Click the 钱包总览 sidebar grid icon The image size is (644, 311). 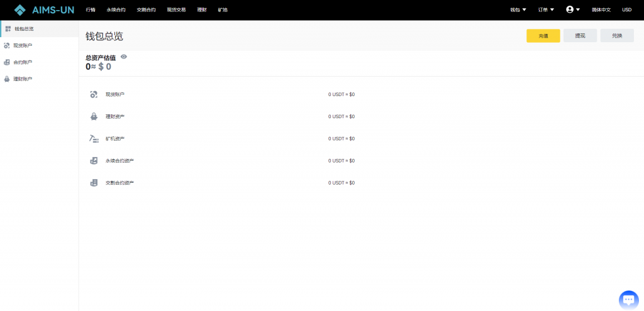[x=8, y=29]
